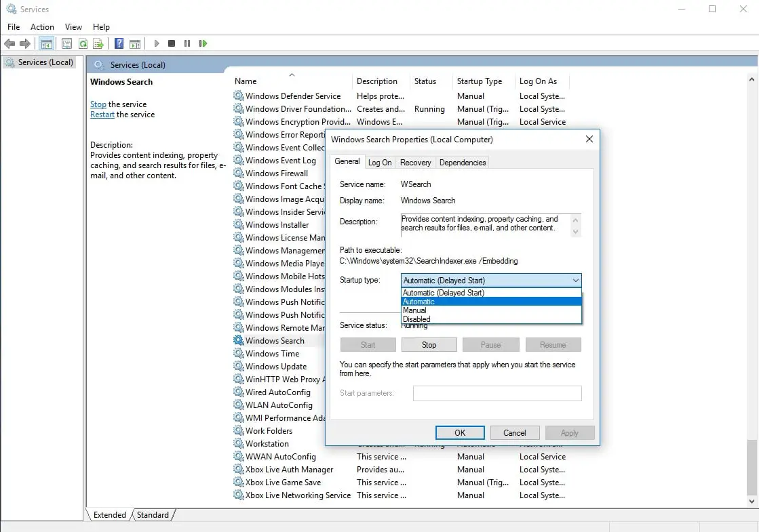Open the File menu

point(14,27)
